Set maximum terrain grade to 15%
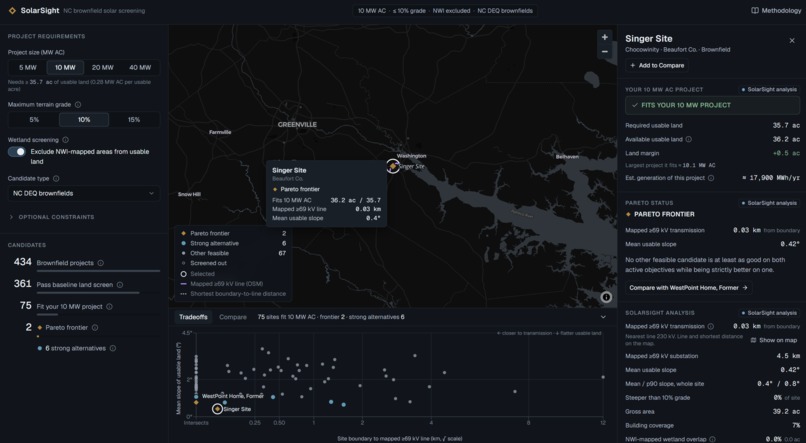The height and width of the screenshot is (443, 806). click(134, 120)
